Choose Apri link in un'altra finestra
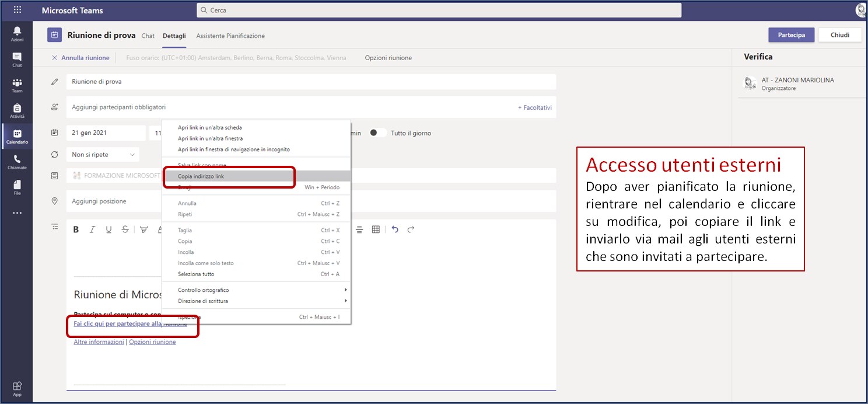Screen dimensions: 868x404 point(256,138)
